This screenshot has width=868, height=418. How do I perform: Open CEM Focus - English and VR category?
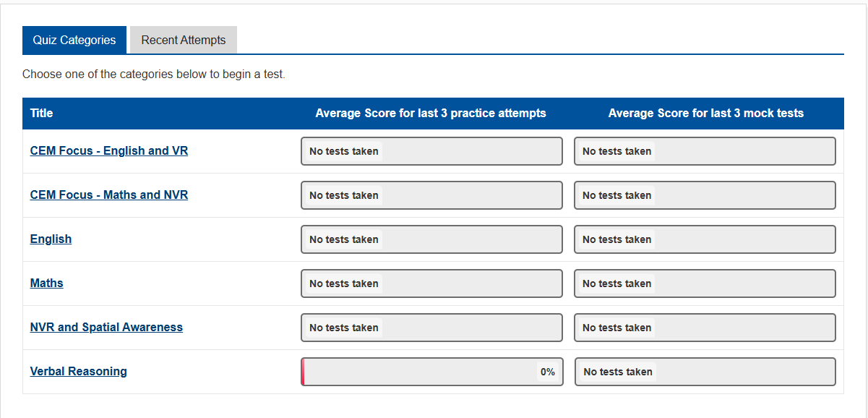coord(109,151)
